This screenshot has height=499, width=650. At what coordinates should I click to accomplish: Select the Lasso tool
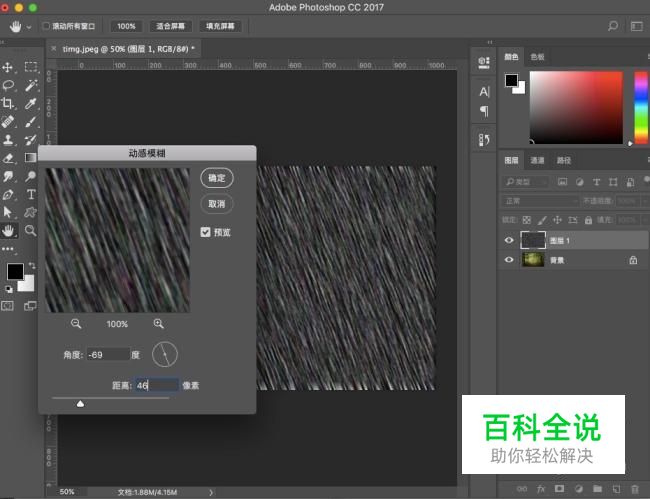coord(8,85)
